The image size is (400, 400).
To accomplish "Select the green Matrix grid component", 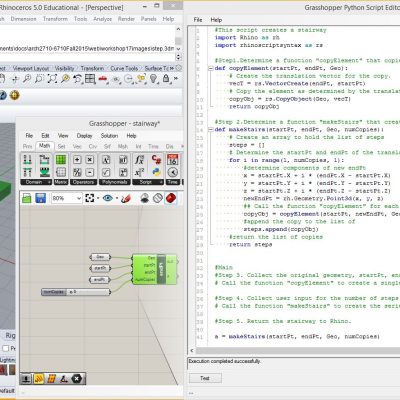I will pyautogui.click(x=61, y=160).
